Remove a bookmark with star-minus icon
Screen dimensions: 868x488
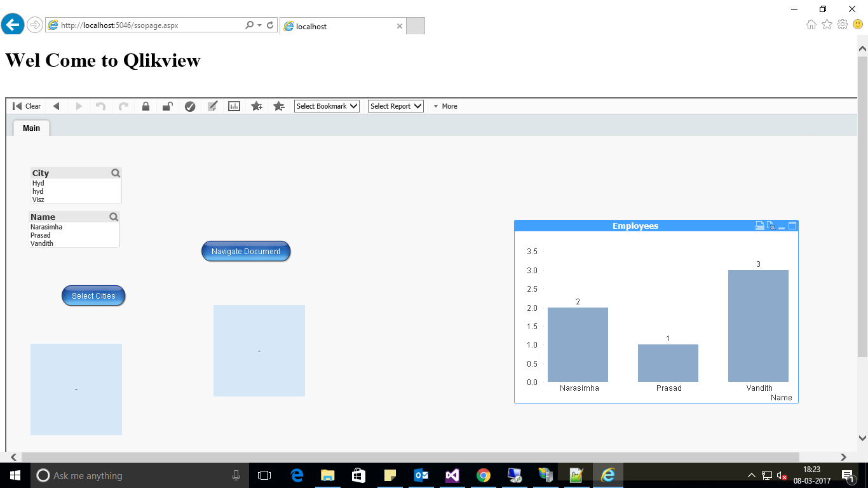(278, 106)
